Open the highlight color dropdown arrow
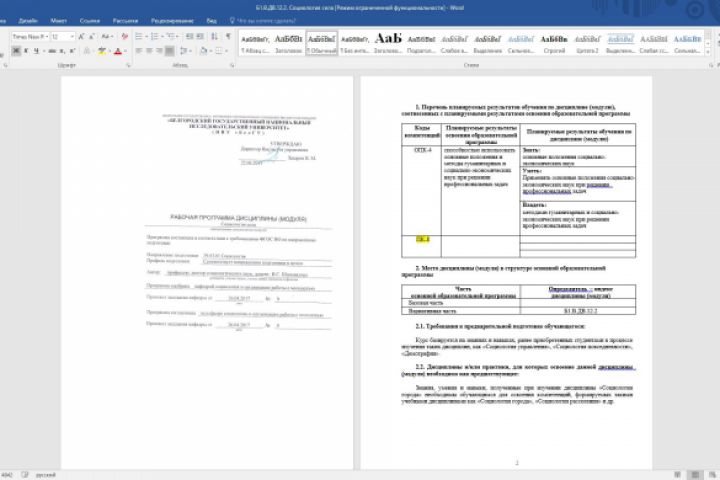Screen dimensions: 720x480 pos(109,51)
